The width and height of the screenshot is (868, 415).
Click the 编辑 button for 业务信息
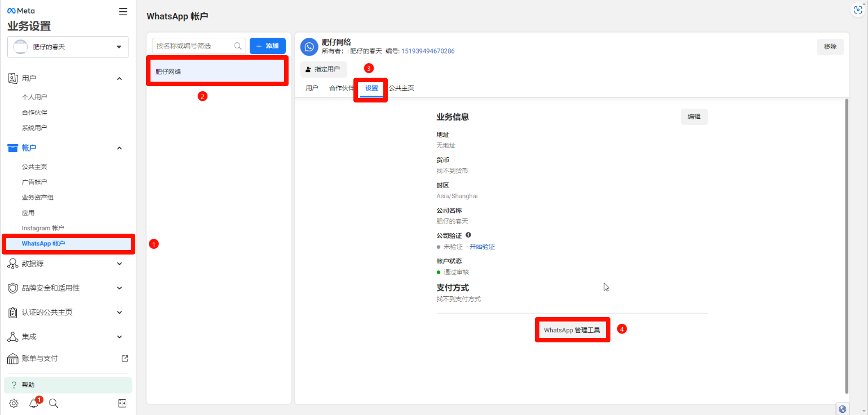tap(694, 117)
